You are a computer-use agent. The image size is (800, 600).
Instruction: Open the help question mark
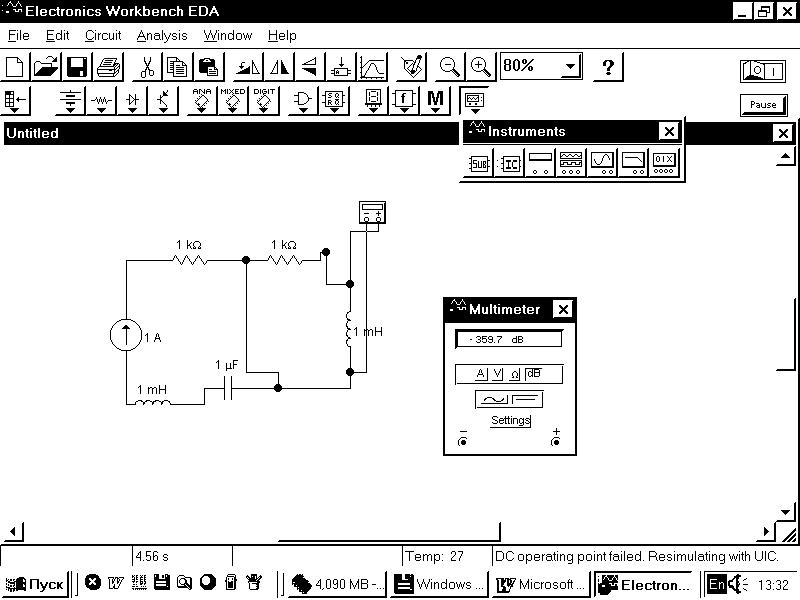click(x=608, y=67)
